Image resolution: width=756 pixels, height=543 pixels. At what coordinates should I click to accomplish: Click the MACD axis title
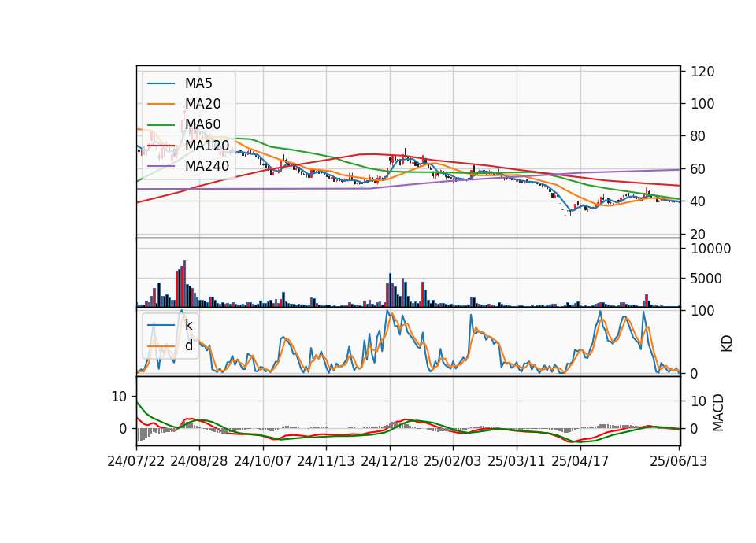pyautogui.click(x=718, y=412)
